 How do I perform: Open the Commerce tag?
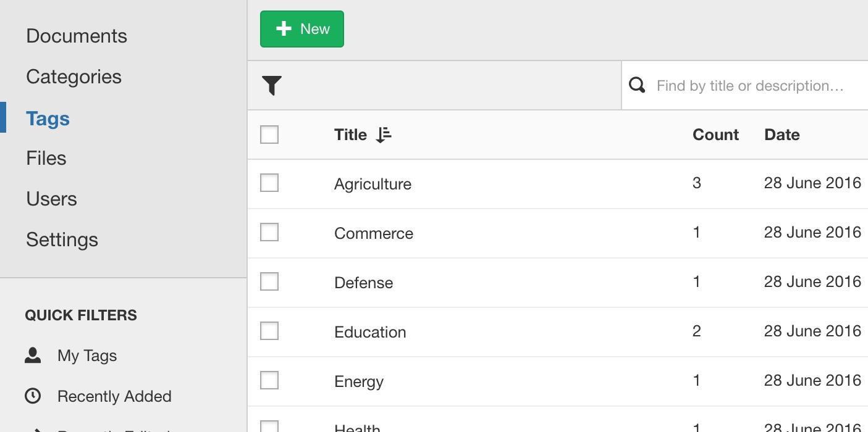coord(374,233)
